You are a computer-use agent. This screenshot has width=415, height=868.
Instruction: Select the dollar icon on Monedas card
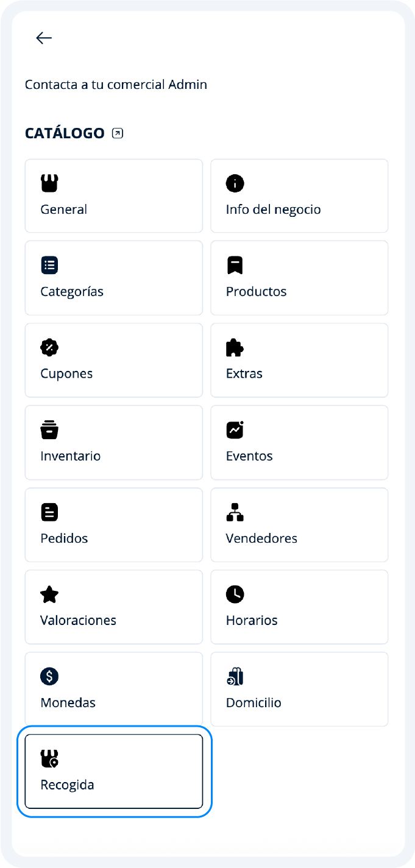click(49, 676)
